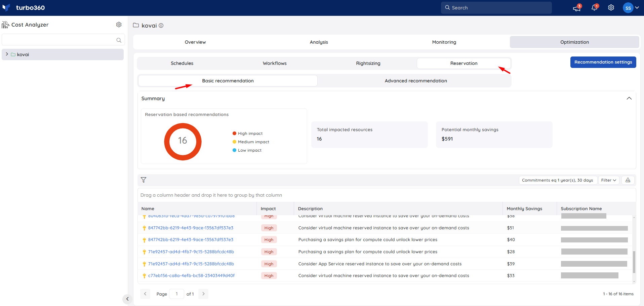Click High badge in the $51 row
This screenshot has height=306, width=644.
269,228
